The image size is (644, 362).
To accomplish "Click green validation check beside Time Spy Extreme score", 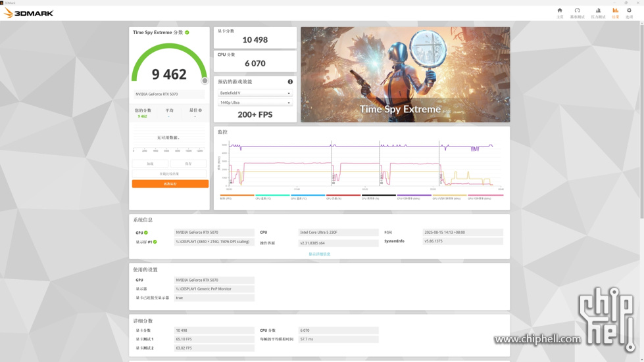I will click(187, 32).
